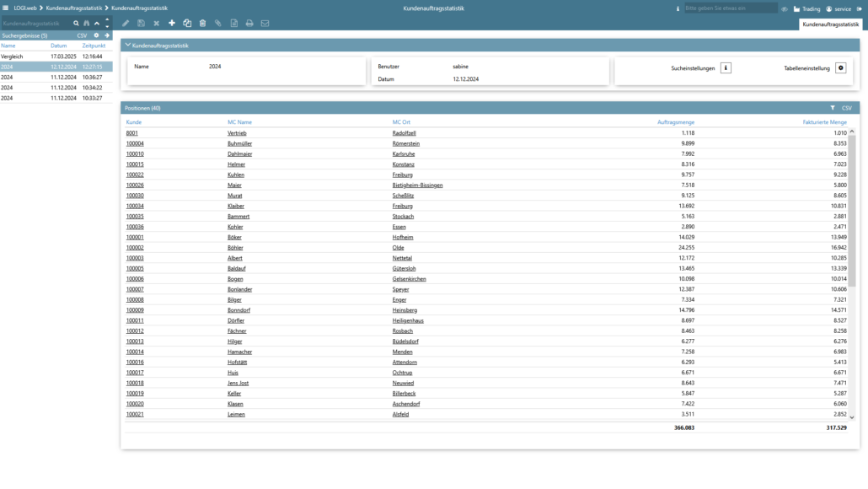Open the Tabelleneinstellung gear button
868x489 pixels.
click(840, 68)
